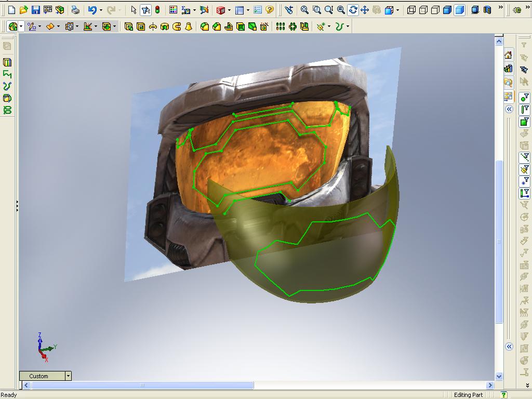Select Zoom In/Out tool

point(328,10)
